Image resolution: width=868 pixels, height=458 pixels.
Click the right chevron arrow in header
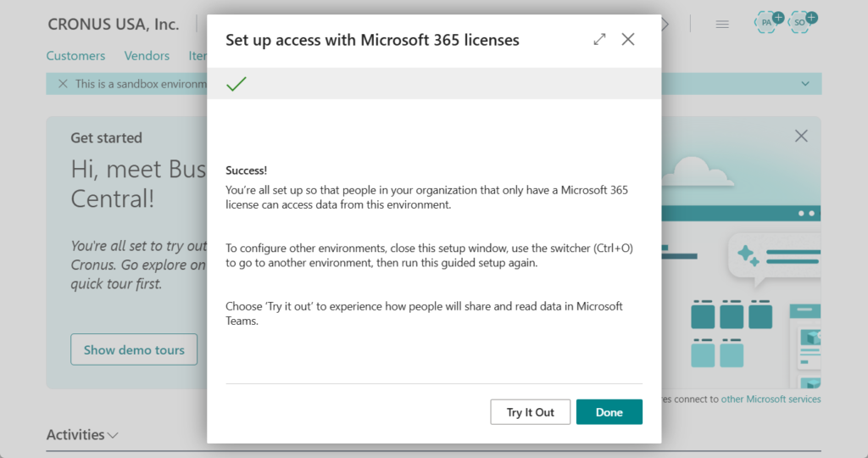click(x=665, y=25)
